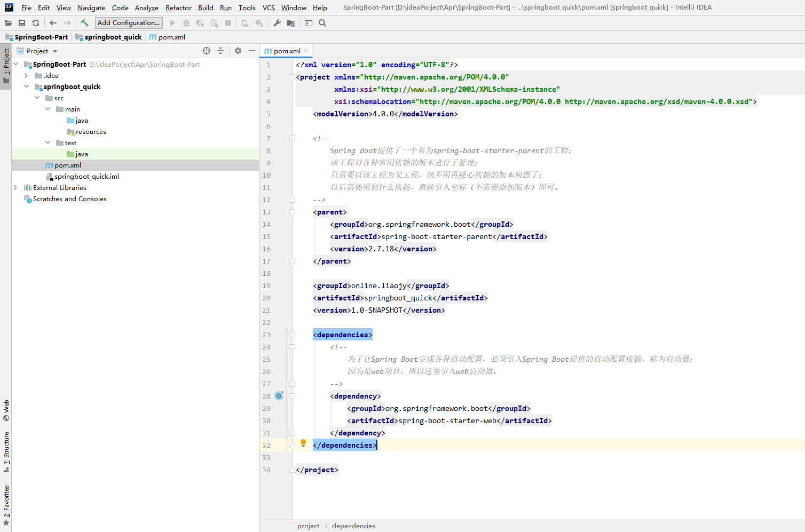Collapse the main folder node
805x532 pixels.
(x=48, y=109)
